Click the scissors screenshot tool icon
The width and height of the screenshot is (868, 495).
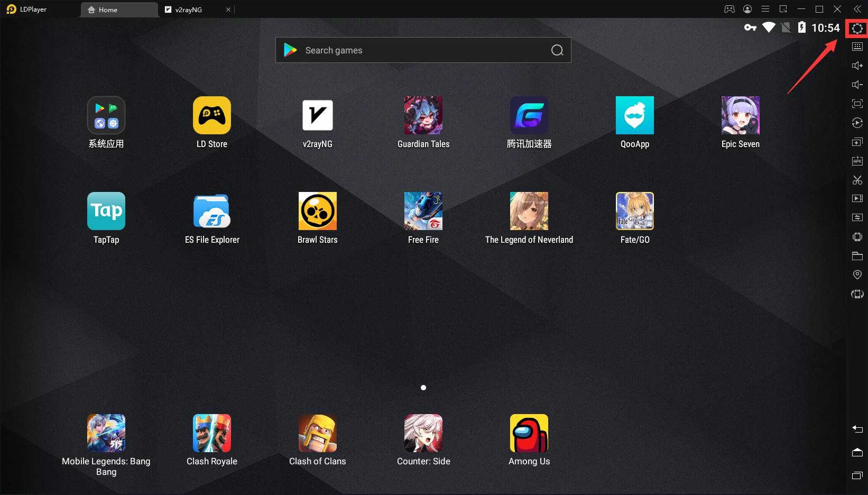point(857,180)
